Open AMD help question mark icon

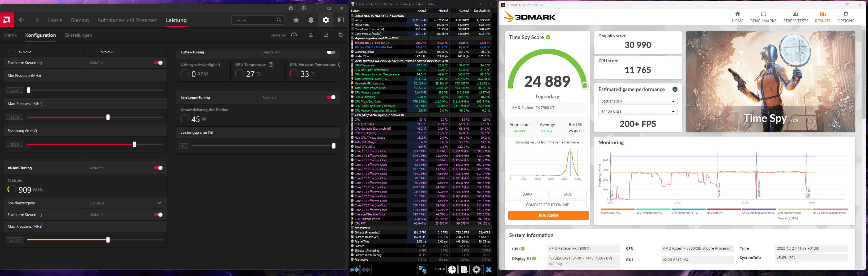pyautogui.click(x=304, y=8)
